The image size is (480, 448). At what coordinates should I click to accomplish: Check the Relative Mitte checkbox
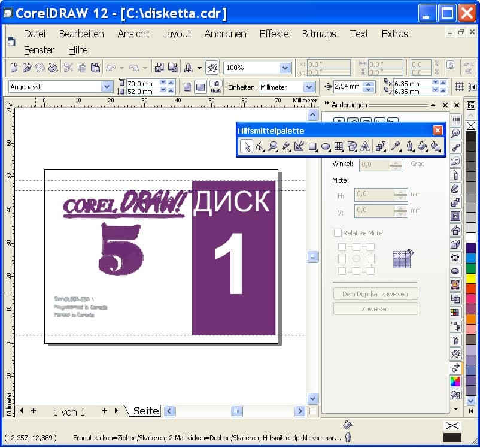pyautogui.click(x=338, y=233)
